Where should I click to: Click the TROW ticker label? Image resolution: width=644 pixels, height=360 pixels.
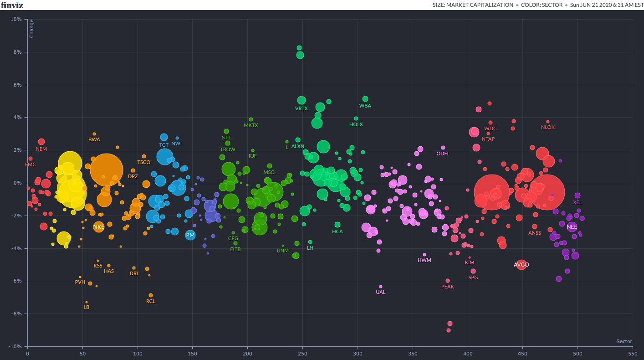[228, 149]
